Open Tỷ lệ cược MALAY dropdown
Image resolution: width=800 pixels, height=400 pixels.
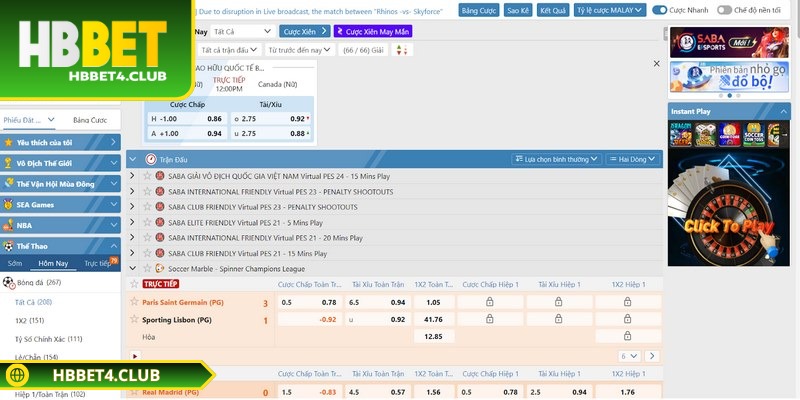pos(610,10)
